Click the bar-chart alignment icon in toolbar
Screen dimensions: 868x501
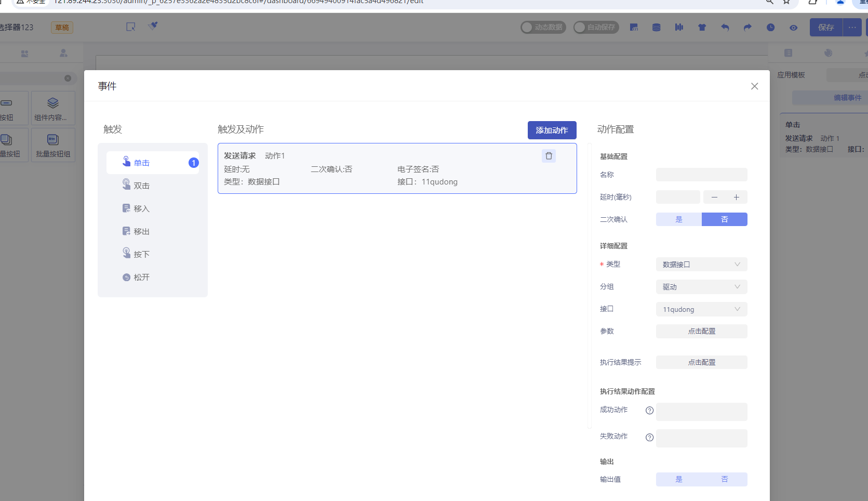click(679, 28)
